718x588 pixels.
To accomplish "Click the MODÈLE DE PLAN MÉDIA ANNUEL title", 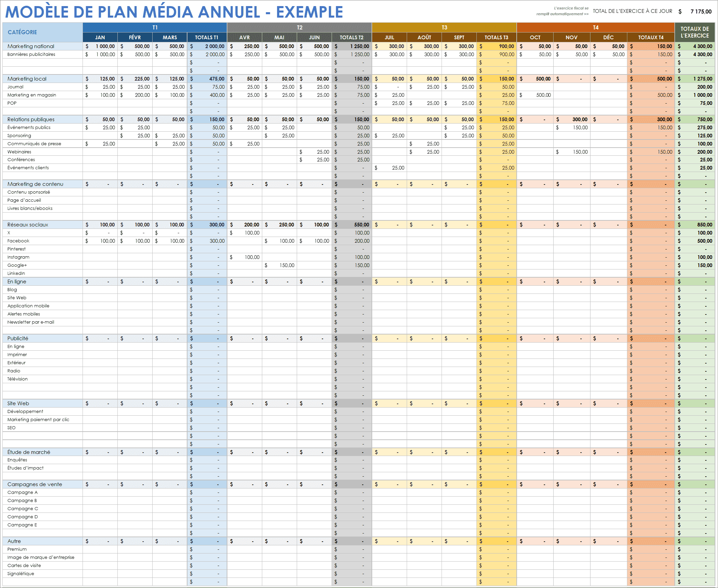I will tap(174, 12).
